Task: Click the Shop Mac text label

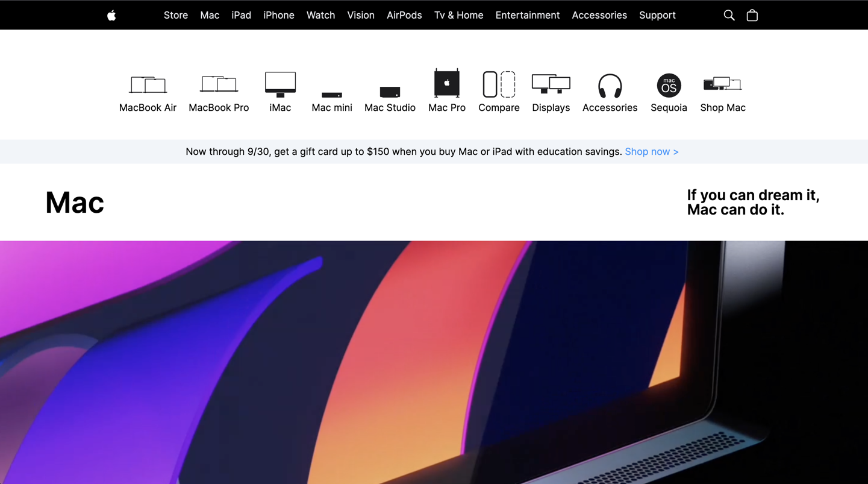Action: 723,107
